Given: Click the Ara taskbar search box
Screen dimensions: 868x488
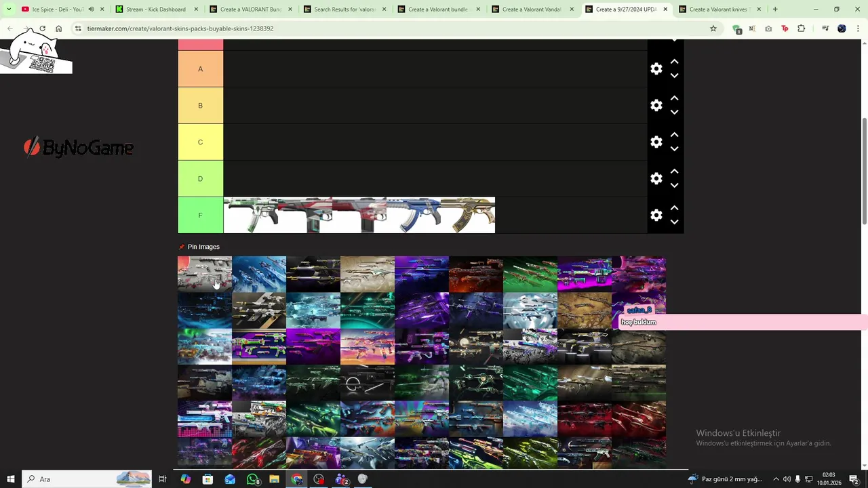Looking at the screenshot, I should click(x=87, y=479).
